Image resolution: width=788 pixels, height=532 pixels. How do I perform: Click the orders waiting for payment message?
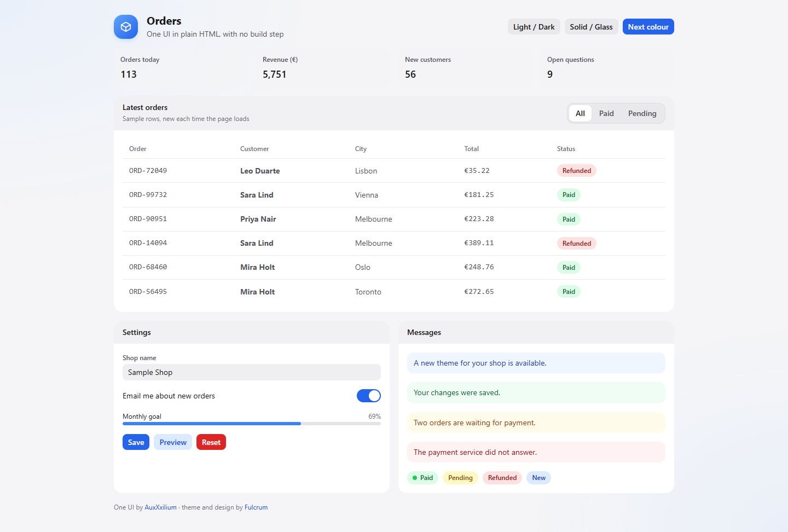536,423
